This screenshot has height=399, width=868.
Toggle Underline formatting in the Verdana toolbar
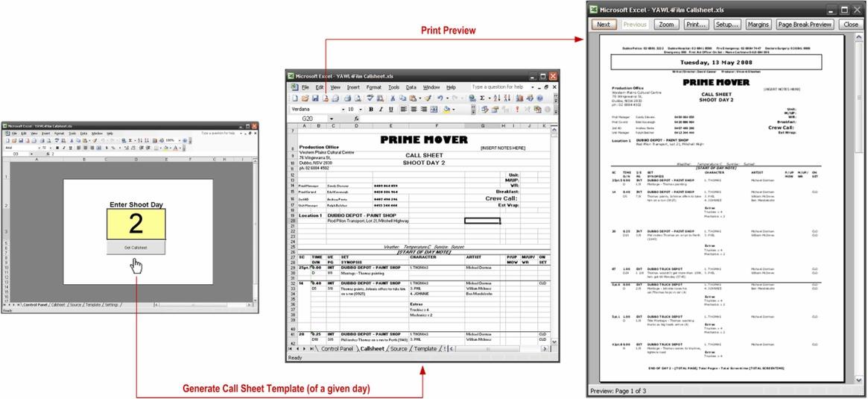391,110
